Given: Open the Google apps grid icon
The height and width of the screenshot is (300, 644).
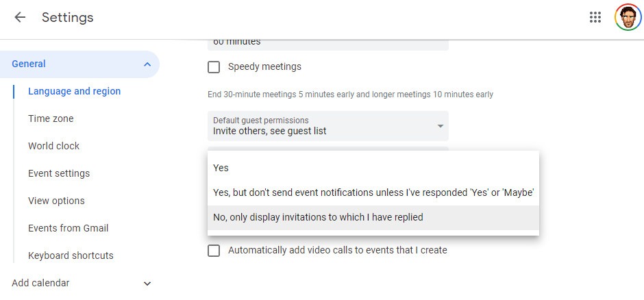Looking at the screenshot, I should tap(595, 17).
